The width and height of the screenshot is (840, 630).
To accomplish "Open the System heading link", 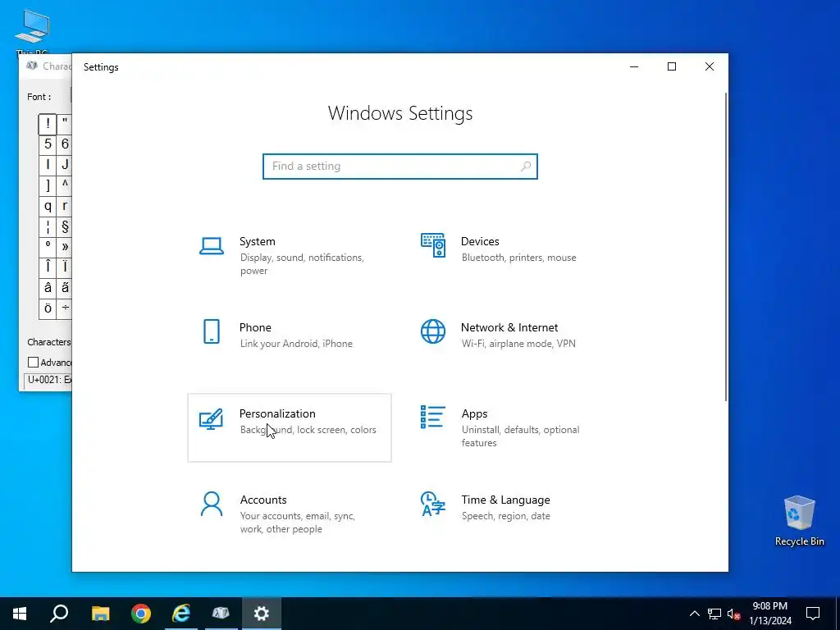I will 257,242.
